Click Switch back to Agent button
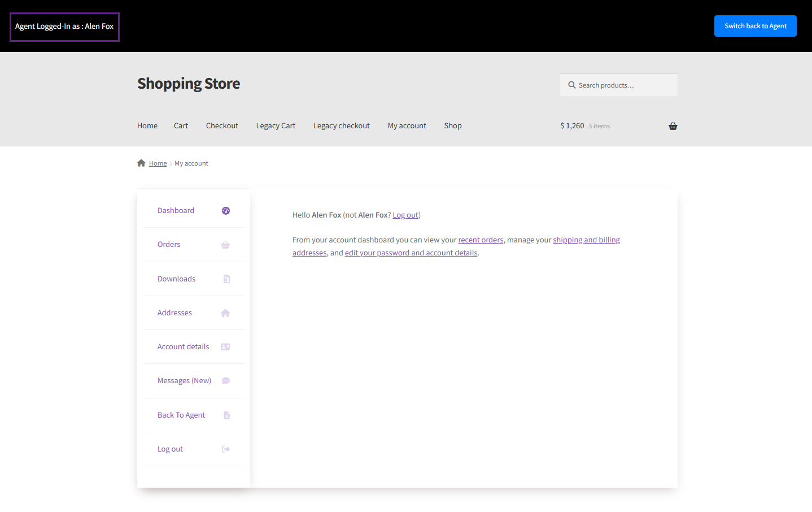 [756, 26]
